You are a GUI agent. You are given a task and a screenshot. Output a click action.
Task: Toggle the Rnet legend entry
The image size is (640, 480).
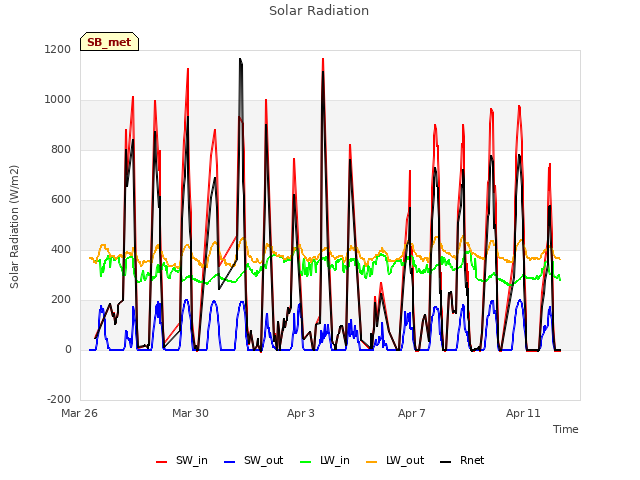pyautogui.click(x=462, y=461)
